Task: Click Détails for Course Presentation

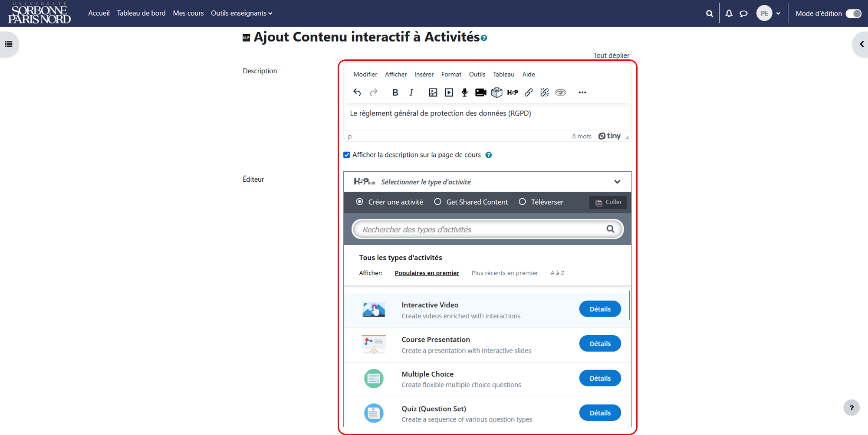Action: point(600,343)
